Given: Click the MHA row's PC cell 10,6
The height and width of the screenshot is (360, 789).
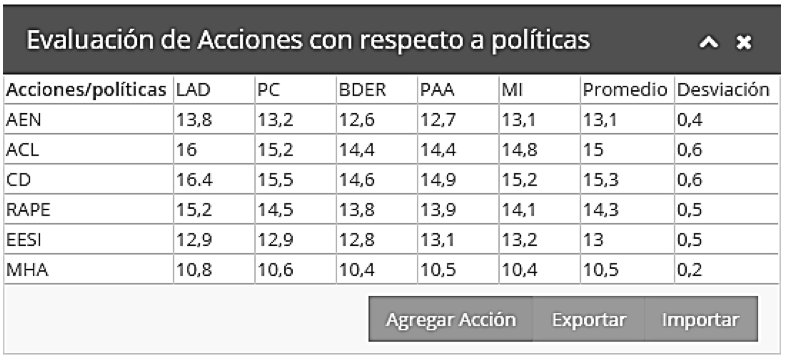Looking at the screenshot, I should tap(276, 270).
